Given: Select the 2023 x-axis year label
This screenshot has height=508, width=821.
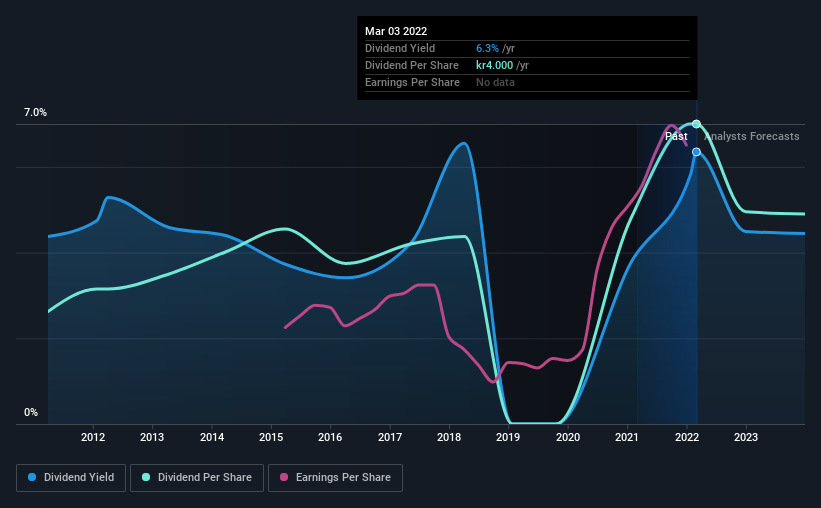Looking at the screenshot, I should [x=746, y=437].
